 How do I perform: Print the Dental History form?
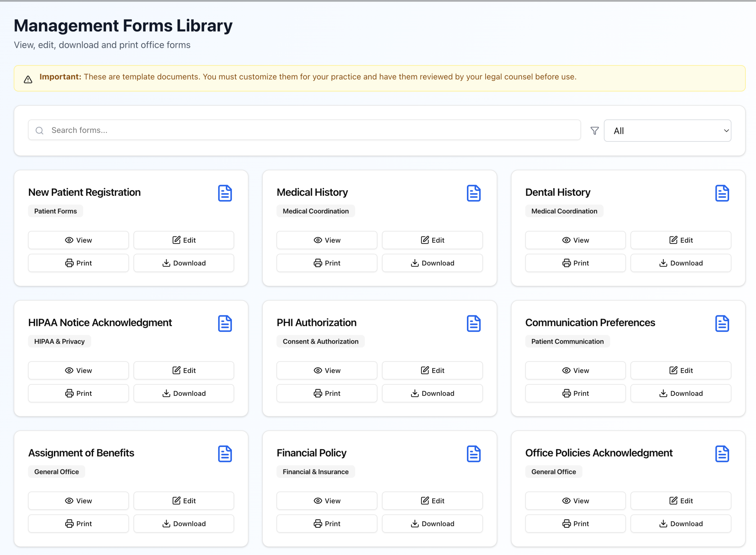coord(576,263)
